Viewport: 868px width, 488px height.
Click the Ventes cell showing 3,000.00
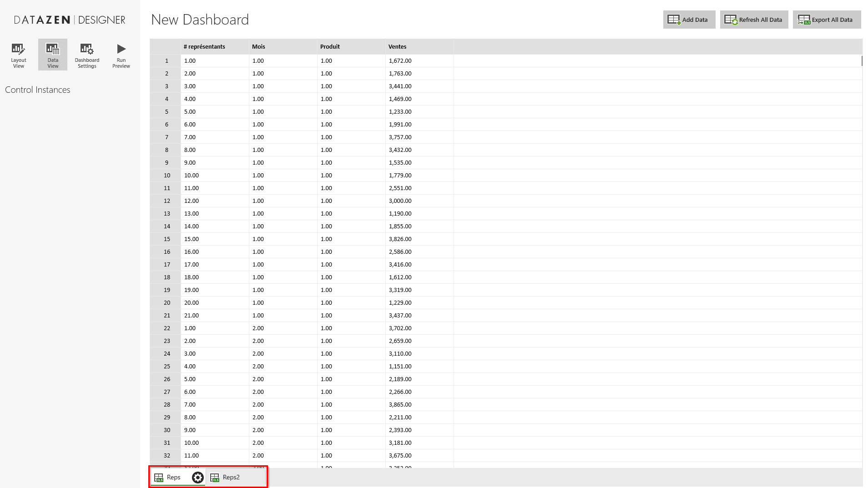[x=400, y=201]
